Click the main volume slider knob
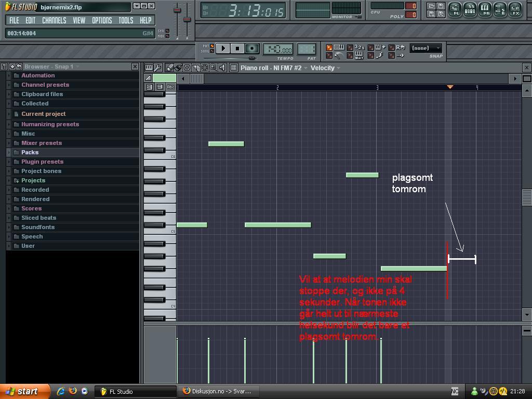This screenshot has height=399, width=532. [x=177, y=10]
